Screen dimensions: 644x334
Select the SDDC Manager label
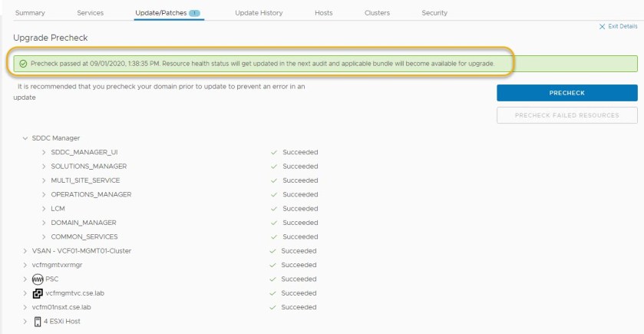(56, 138)
